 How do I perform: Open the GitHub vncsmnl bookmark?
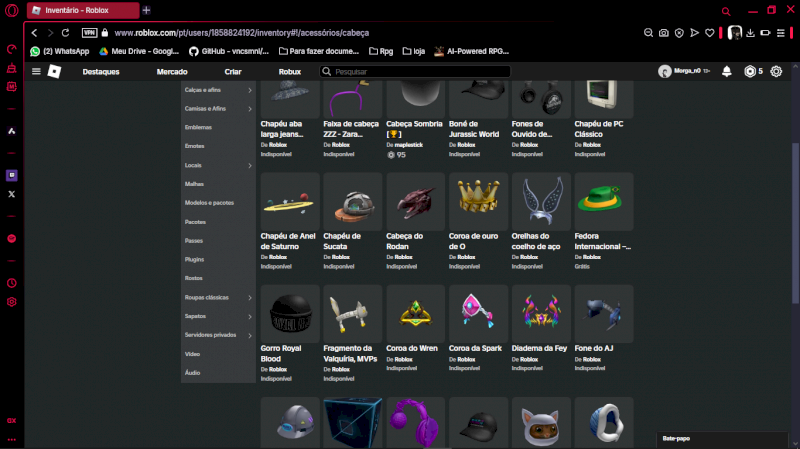[x=229, y=51]
